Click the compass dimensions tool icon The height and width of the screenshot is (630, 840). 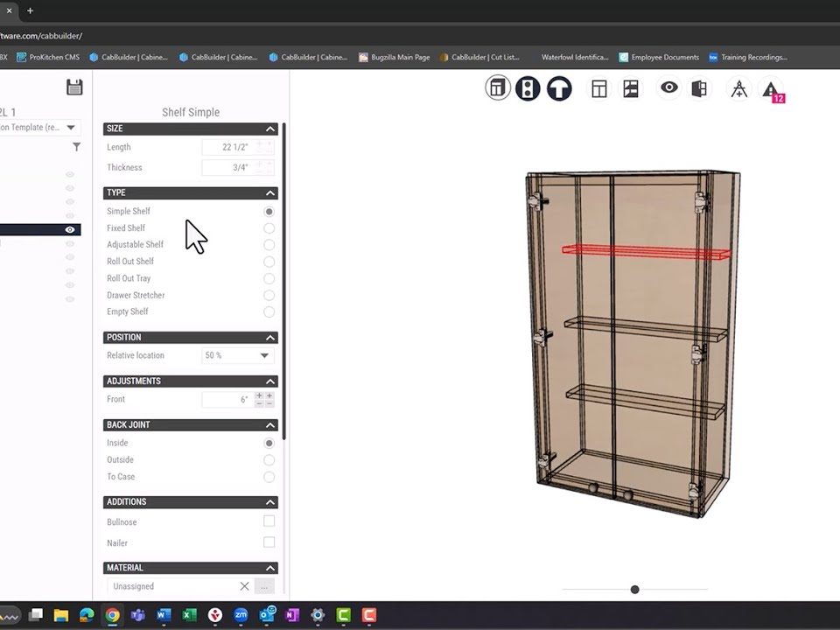click(739, 89)
